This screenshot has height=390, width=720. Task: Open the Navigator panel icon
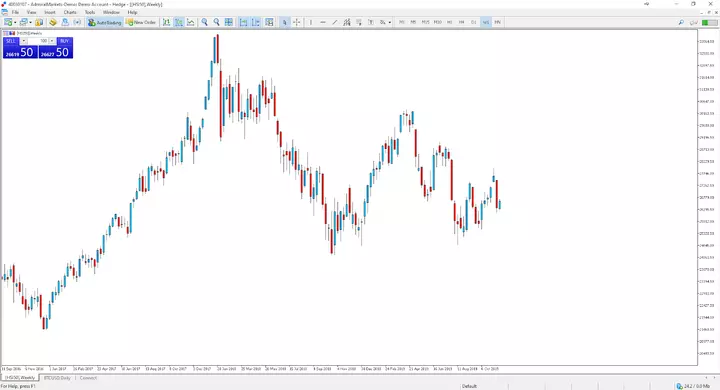(65, 22)
